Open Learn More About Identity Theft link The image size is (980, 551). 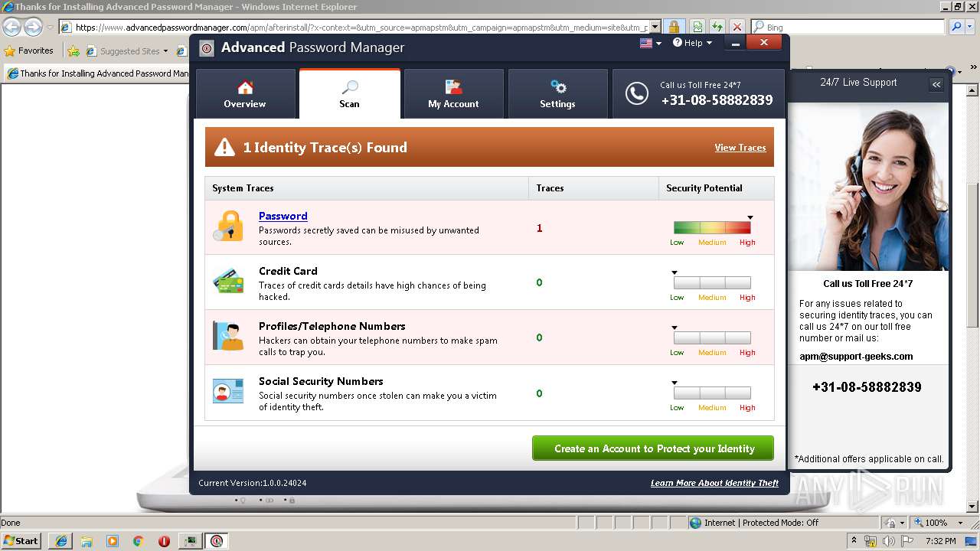714,483
